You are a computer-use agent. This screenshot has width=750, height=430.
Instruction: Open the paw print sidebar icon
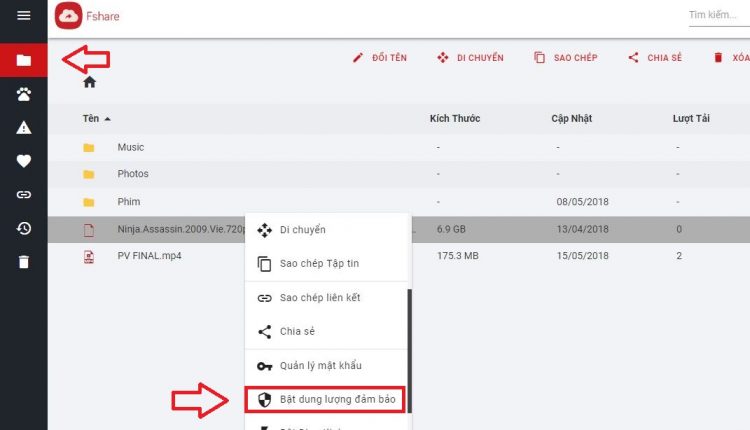23,94
